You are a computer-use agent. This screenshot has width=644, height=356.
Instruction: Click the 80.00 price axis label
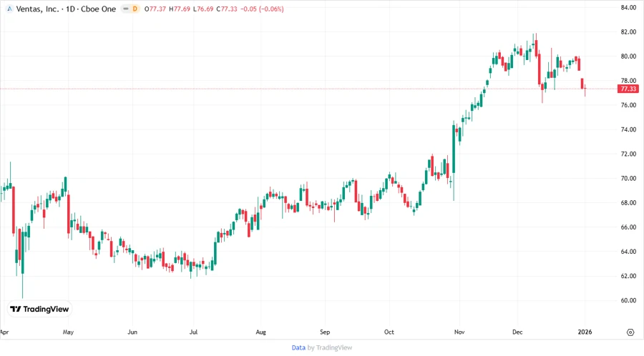tap(628, 56)
